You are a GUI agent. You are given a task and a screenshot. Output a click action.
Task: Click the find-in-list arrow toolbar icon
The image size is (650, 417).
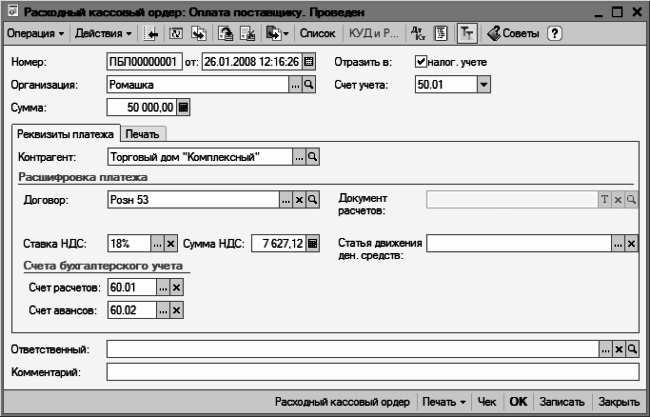pos(151,34)
